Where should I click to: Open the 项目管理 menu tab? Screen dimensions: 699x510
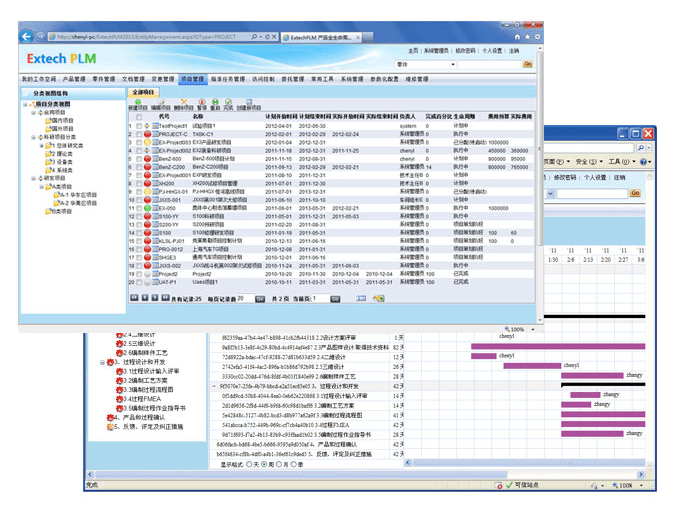[193, 79]
